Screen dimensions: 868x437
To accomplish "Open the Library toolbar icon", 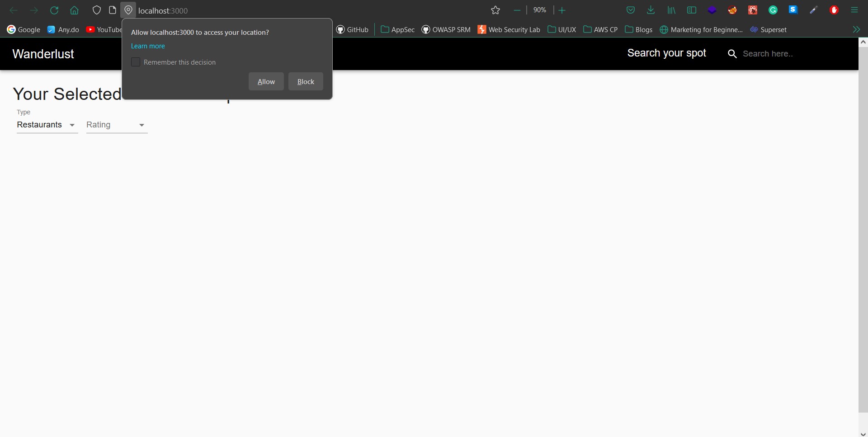I will click(671, 10).
